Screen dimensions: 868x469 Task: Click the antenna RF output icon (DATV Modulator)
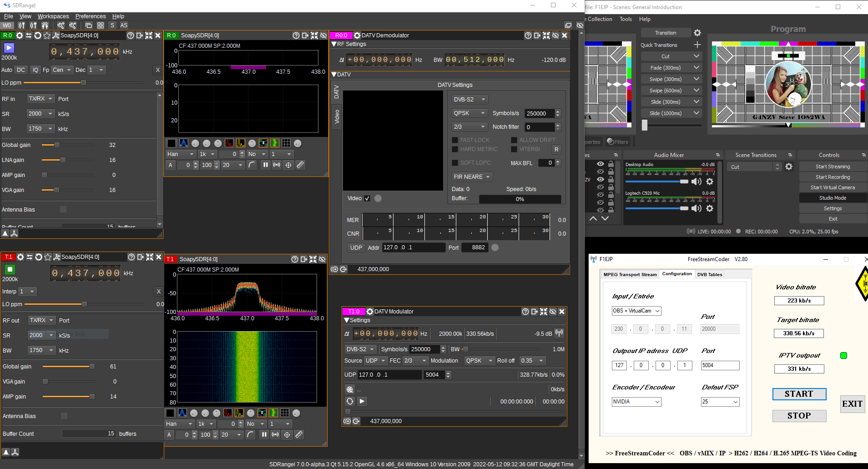(559, 333)
